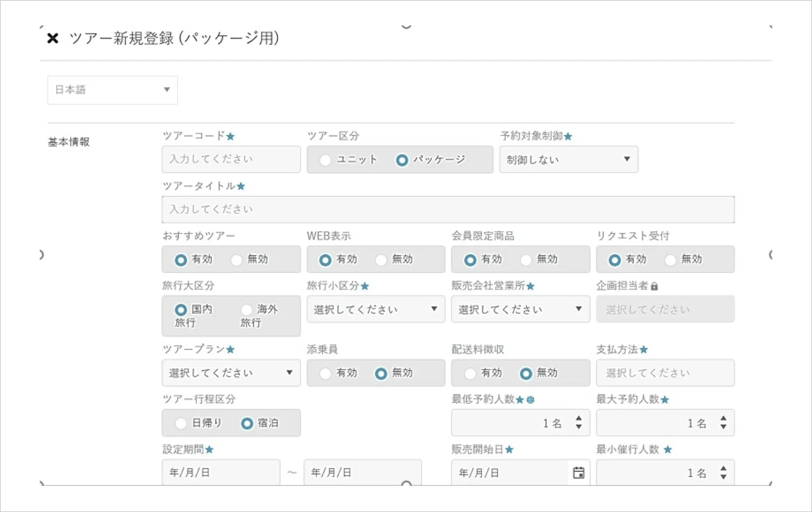Screen dimensions: 812x512
Task: Click the 販売開始日 date field
Action: pyautogui.click(x=520, y=473)
